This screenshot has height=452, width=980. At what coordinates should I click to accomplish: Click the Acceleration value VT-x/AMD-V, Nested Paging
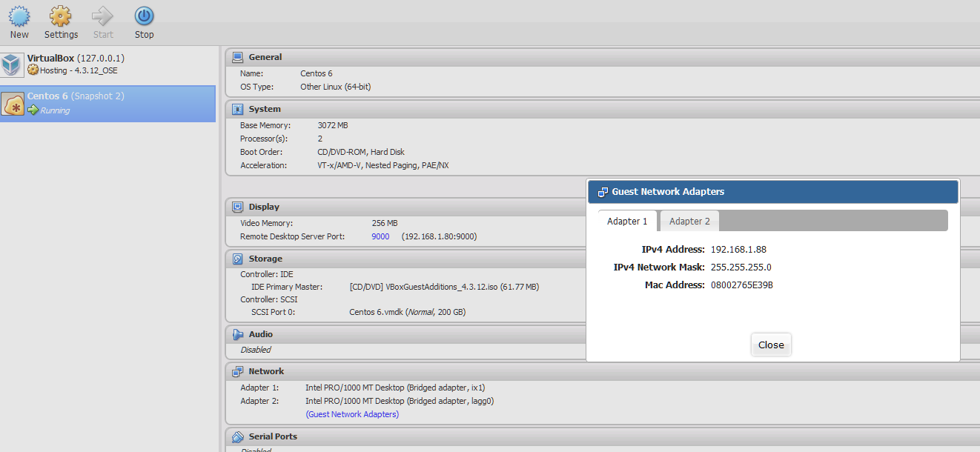(x=383, y=165)
